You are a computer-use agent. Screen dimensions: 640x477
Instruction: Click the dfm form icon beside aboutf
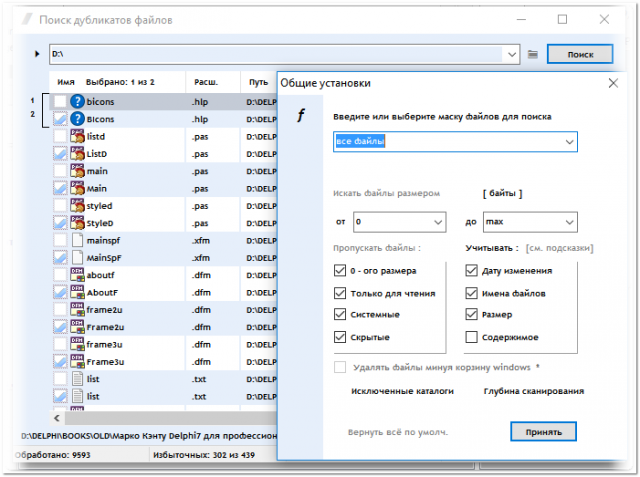(x=77, y=275)
